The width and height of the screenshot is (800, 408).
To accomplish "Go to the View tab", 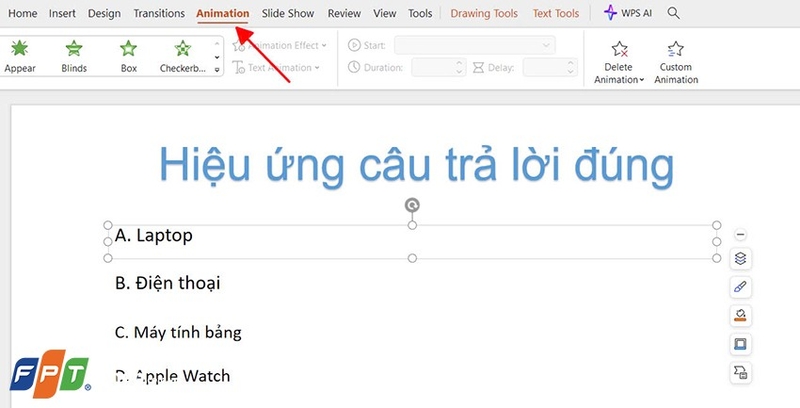I will [x=384, y=13].
